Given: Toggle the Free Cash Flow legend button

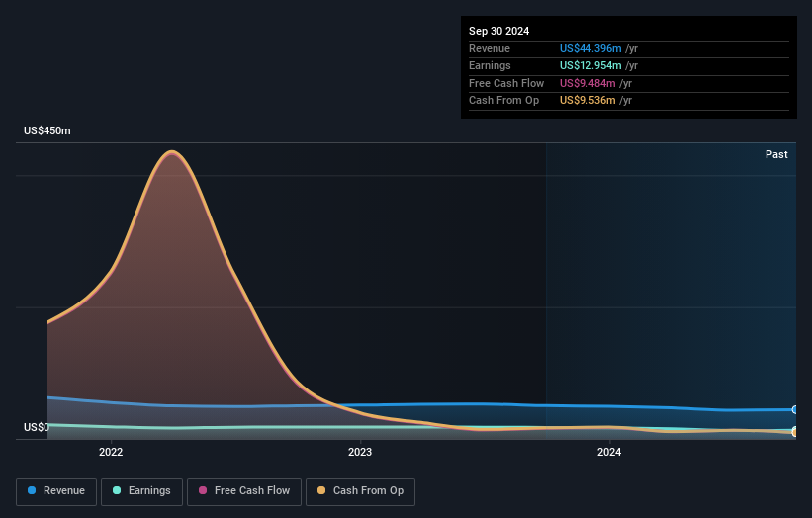Looking at the screenshot, I should (x=244, y=491).
